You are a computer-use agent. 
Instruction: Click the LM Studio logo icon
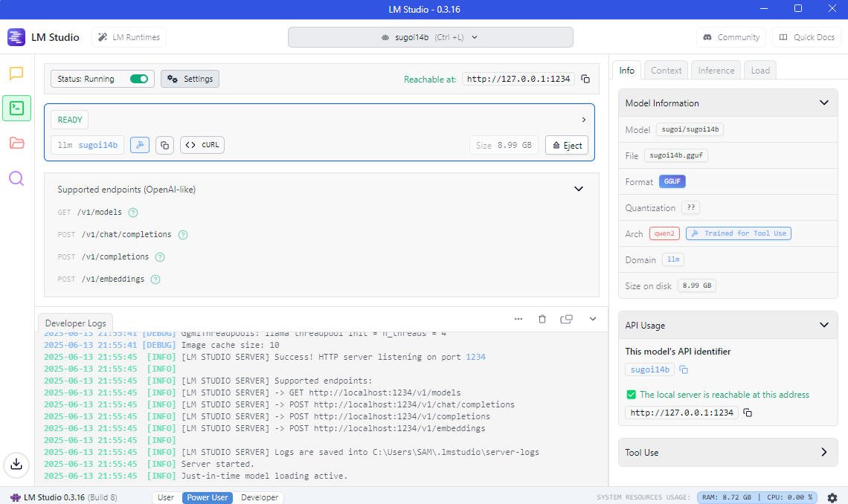[16, 37]
